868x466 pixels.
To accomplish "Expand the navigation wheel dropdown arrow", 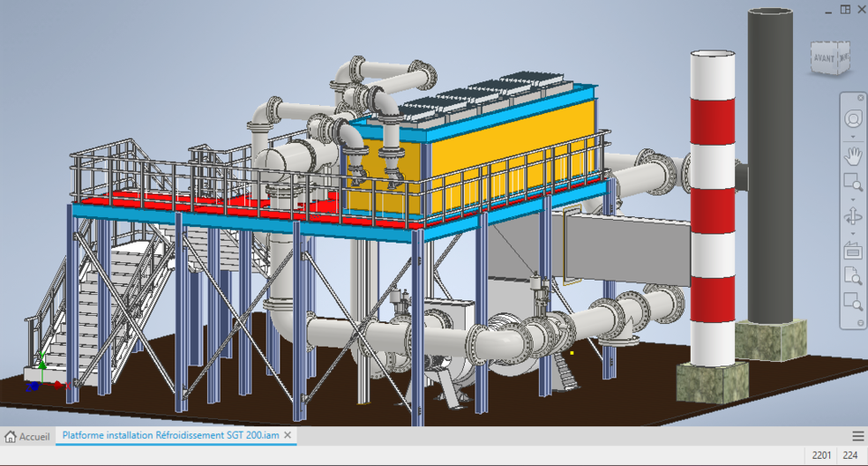I will pyautogui.click(x=853, y=137).
